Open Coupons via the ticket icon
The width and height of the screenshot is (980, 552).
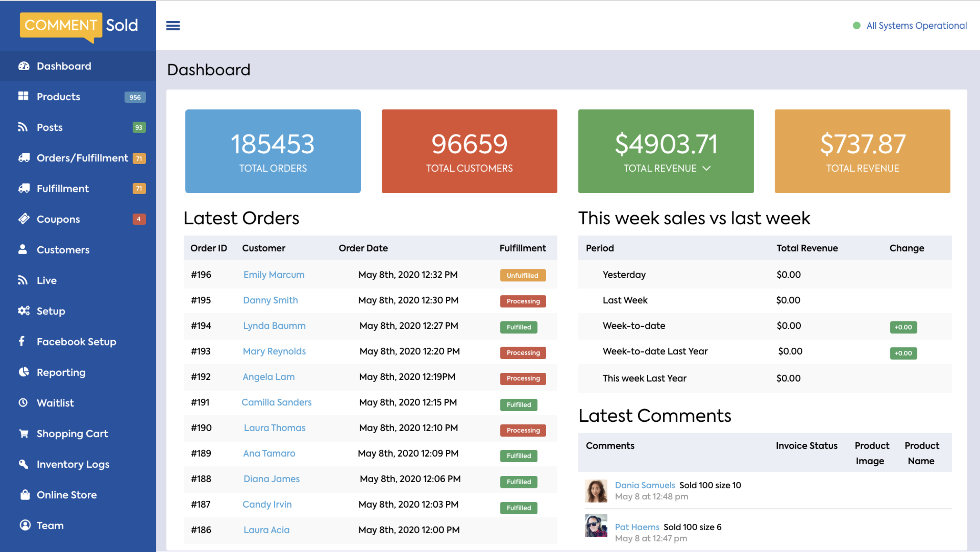click(x=23, y=219)
